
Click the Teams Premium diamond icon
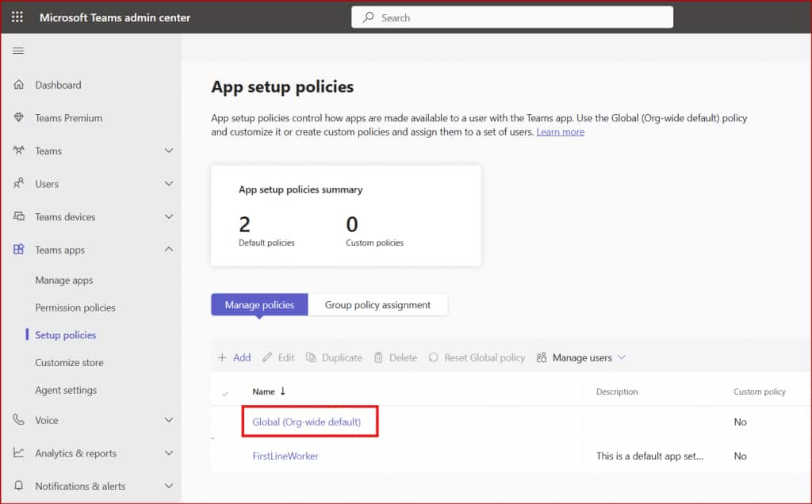(x=19, y=118)
